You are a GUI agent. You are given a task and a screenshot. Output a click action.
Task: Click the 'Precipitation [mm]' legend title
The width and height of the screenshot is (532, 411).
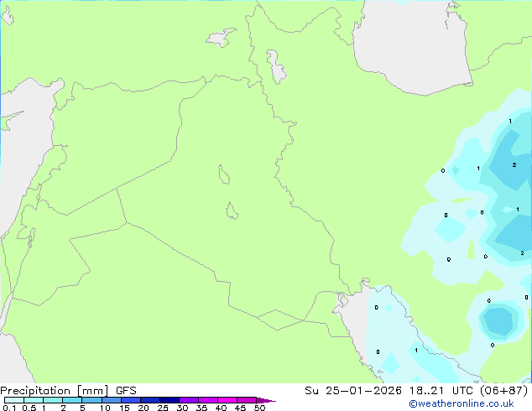(x=55, y=391)
